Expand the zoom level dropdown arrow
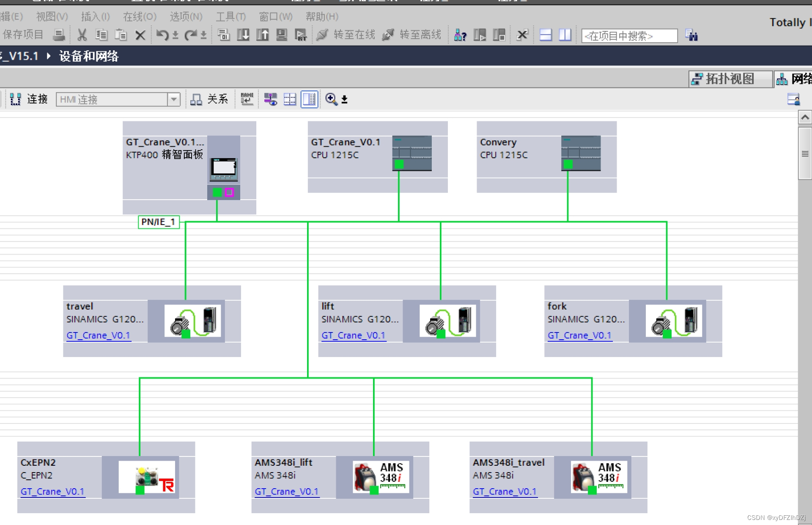 pyautogui.click(x=345, y=100)
